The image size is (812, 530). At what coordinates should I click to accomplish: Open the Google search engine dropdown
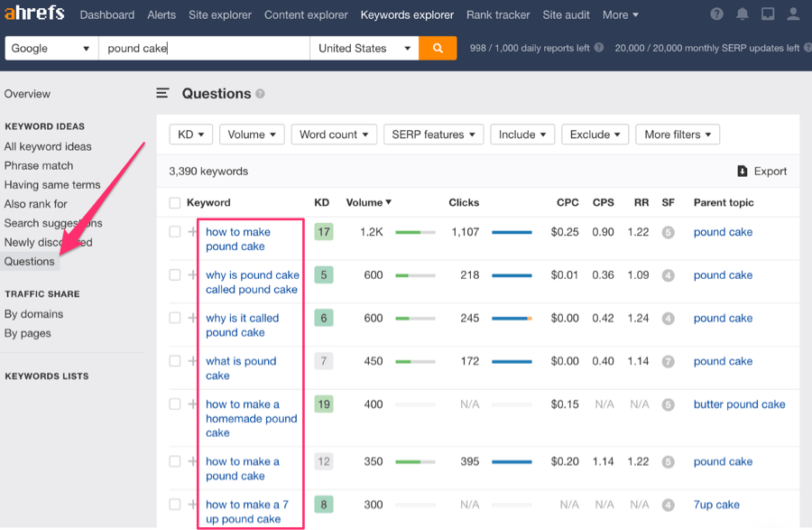coord(50,48)
